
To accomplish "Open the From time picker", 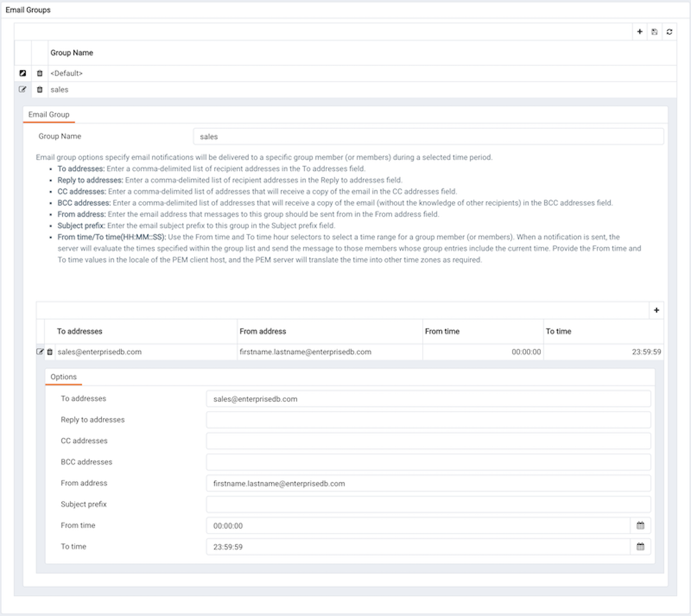I will click(640, 525).
